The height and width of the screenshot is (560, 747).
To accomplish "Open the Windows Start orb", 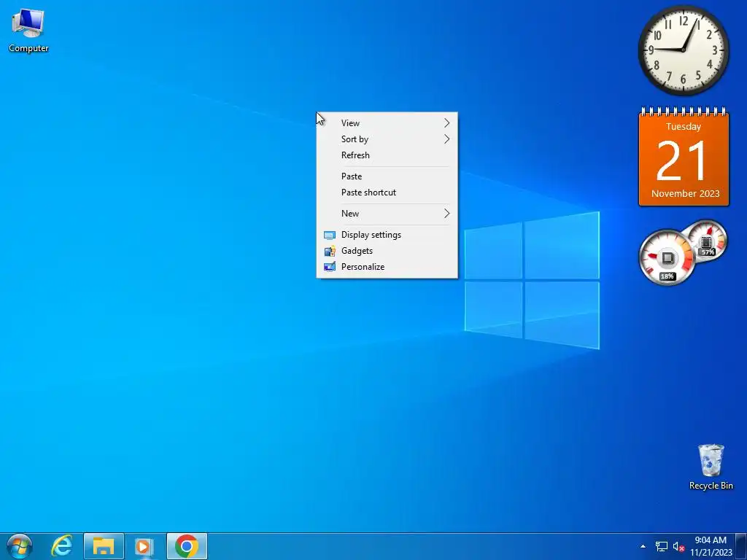I will [x=20, y=546].
